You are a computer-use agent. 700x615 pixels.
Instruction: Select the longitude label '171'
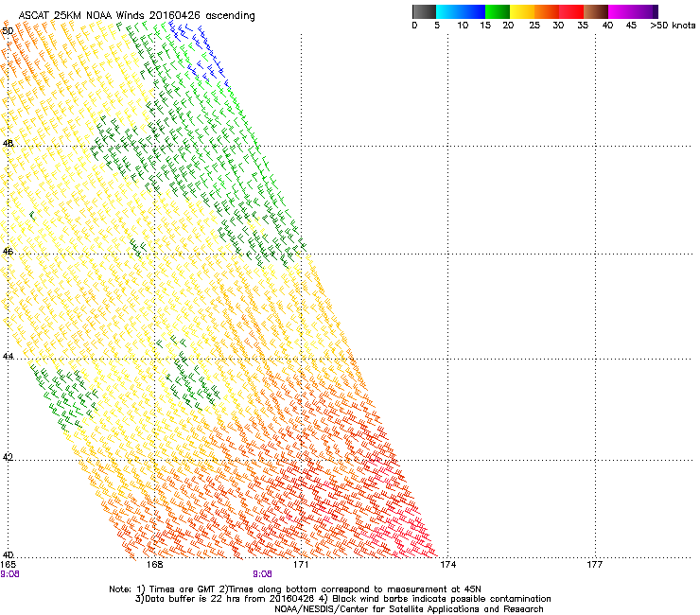click(301, 565)
